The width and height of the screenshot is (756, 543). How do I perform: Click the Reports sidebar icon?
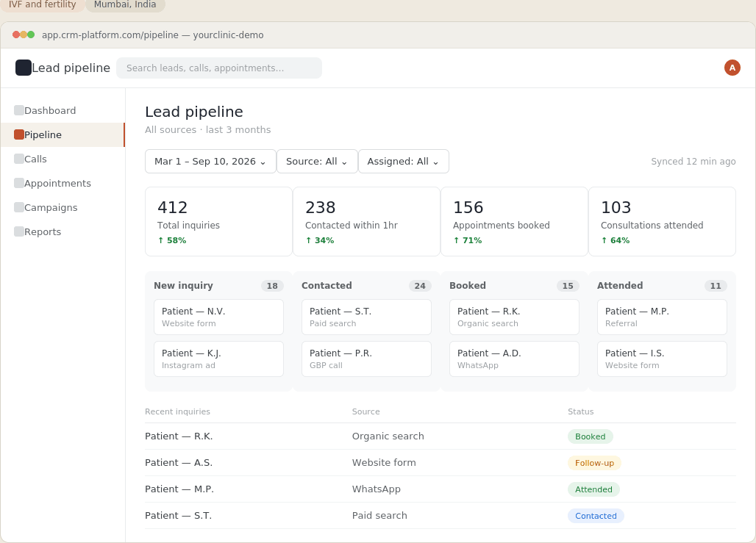(19, 231)
